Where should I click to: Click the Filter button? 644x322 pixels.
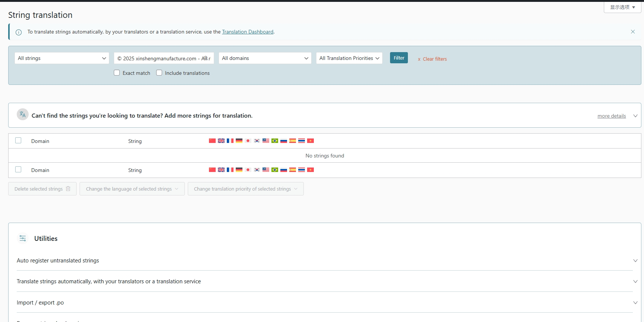coord(399,58)
